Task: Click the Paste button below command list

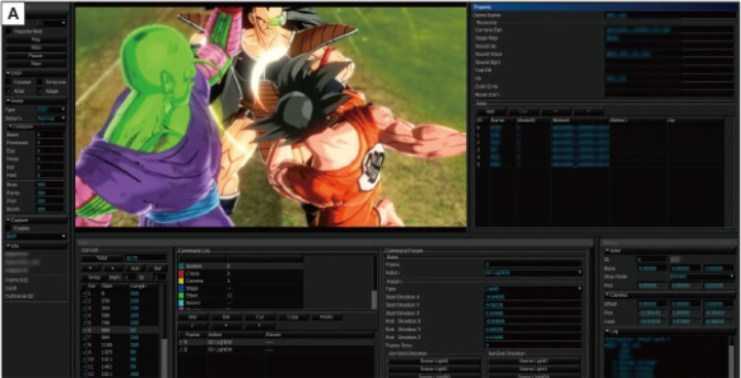Action: pos(326,317)
